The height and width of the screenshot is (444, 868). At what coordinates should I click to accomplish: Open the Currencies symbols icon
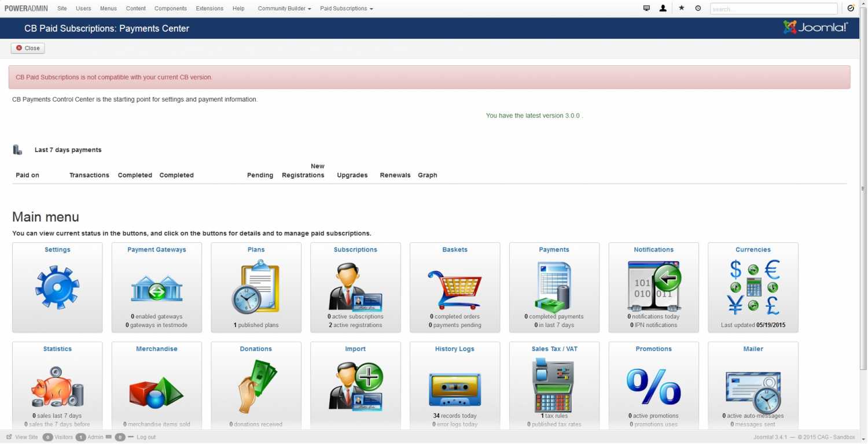pyautogui.click(x=753, y=287)
